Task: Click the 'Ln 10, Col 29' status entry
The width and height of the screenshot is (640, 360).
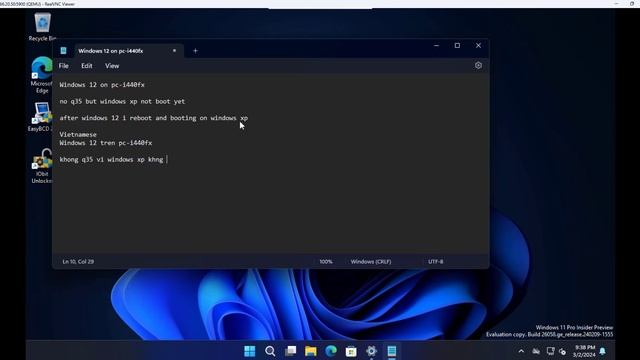Action: click(x=78, y=262)
